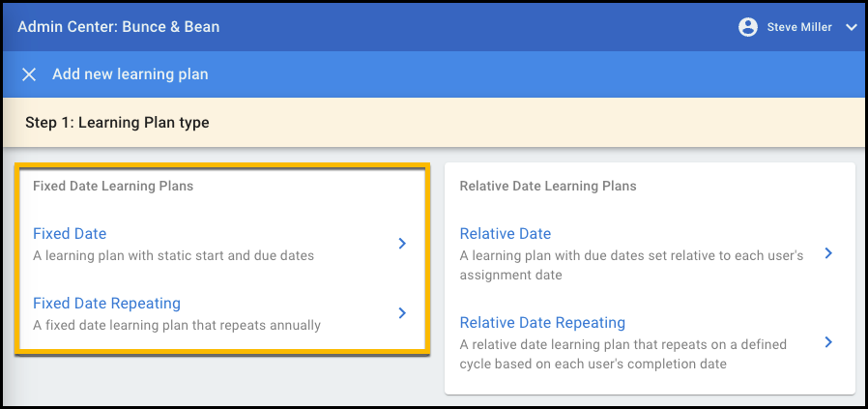Click the Add new learning plan heading
868x409 pixels.
click(130, 74)
